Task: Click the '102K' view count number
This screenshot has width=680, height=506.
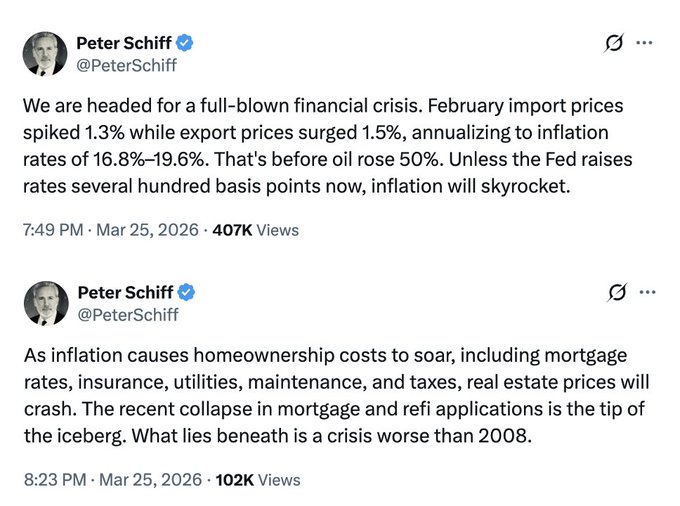Action: pyautogui.click(x=235, y=479)
